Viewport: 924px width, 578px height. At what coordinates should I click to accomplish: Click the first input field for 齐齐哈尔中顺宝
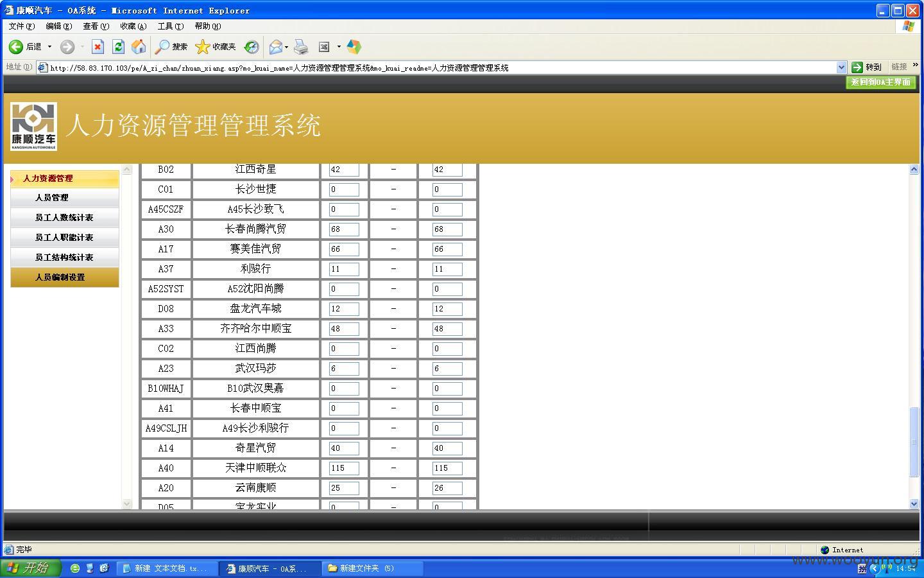[344, 329]
